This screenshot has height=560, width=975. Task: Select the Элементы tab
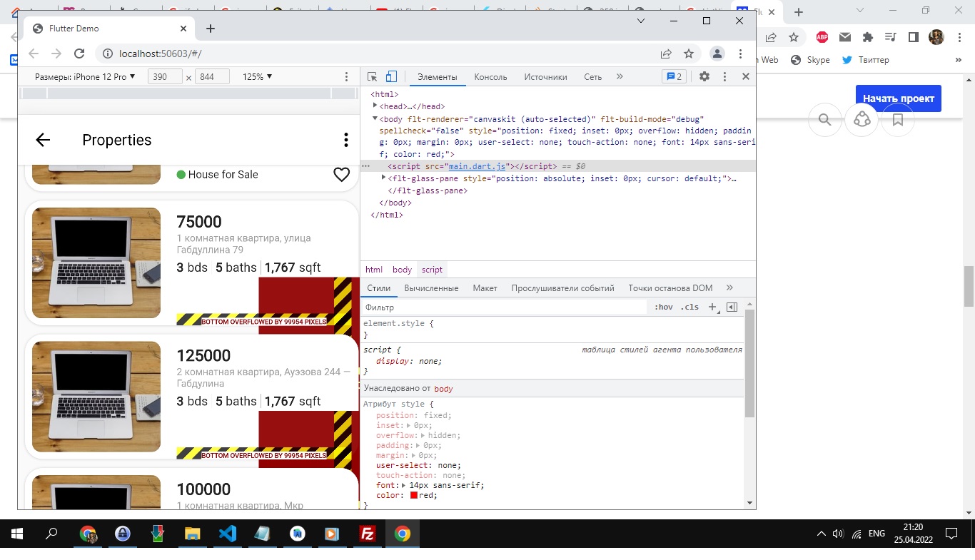tap(438, 77)
